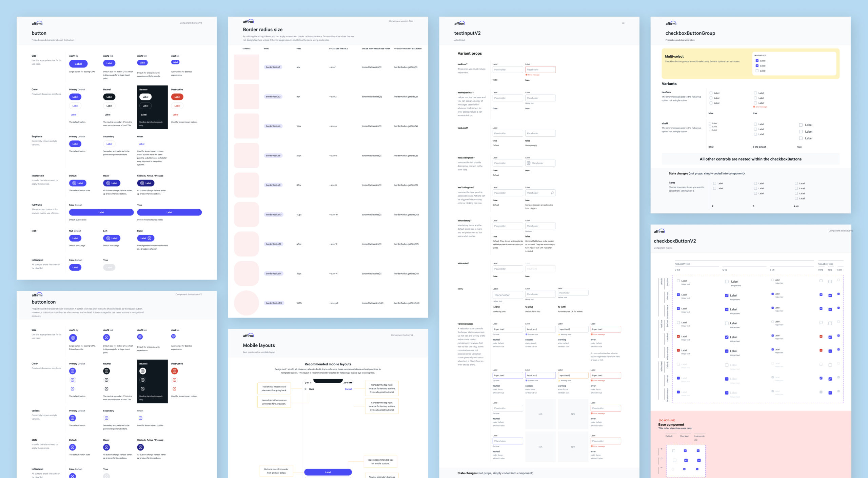The height and width of the screenshot is (478, 868).
Task: Click Cancel in the mobile layout header
Action: 348,389
